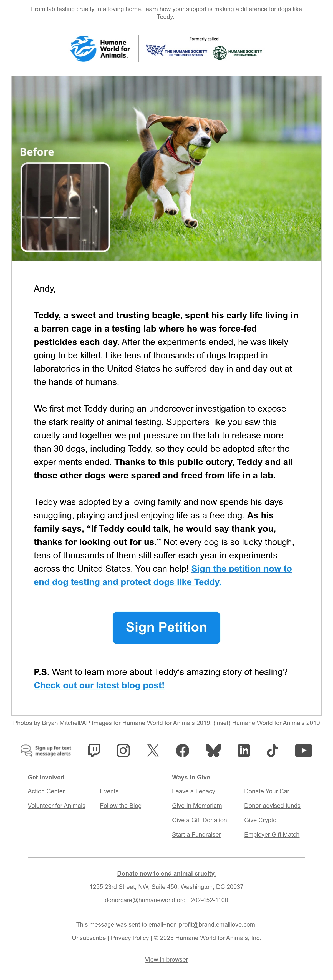Open the TikTok social icon
333x980 pixels.
(x=273, y=750)
